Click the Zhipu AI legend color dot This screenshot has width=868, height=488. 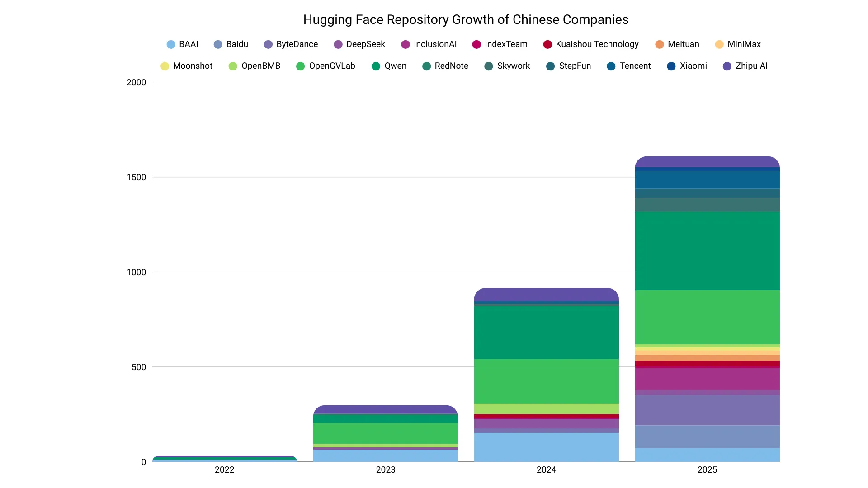[728, 66]
